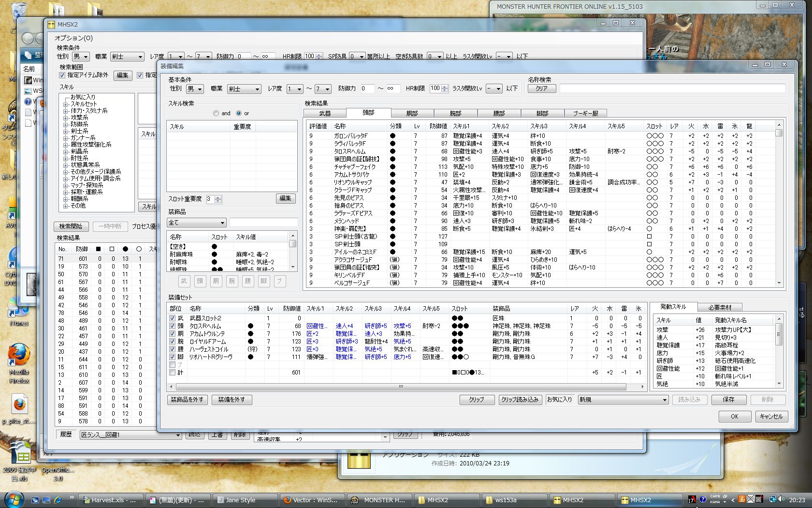The height and width of the screenshot is (508, 812).
Task: Open the 装飾品 '全て' filter dropdown
Action: [x=196, y=223]
